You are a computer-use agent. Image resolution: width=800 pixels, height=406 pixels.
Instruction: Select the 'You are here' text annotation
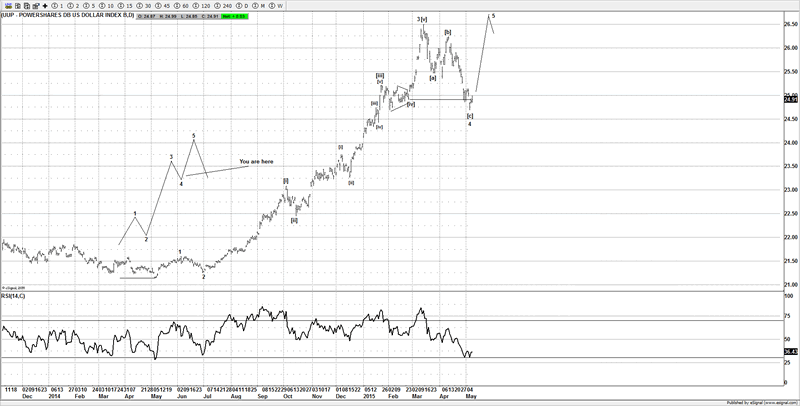tap(256, 162)
